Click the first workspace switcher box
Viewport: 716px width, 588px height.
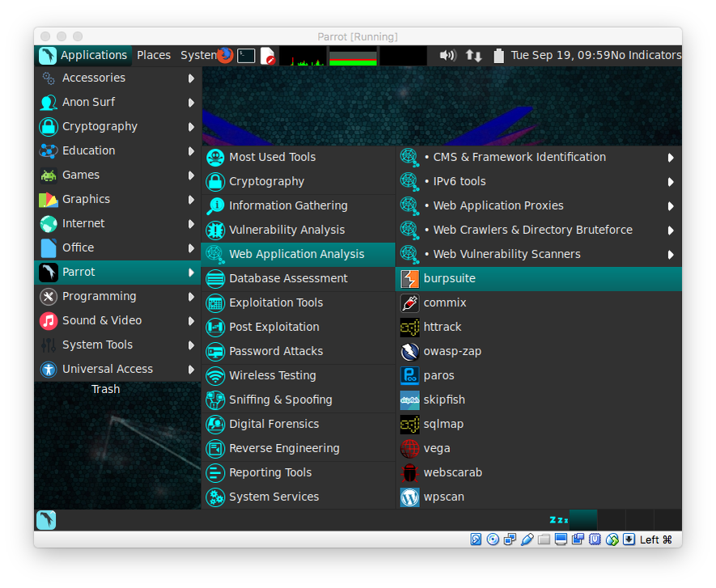[x=583, y=520]
